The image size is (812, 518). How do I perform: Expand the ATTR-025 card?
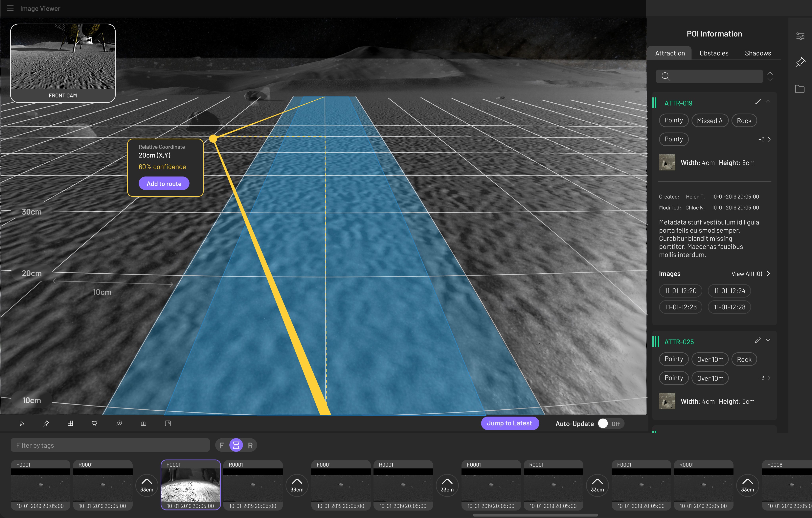(x=768, y=340)
